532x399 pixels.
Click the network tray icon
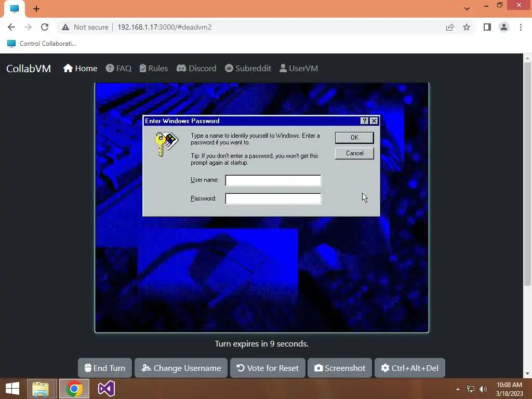tap(471, 389)
